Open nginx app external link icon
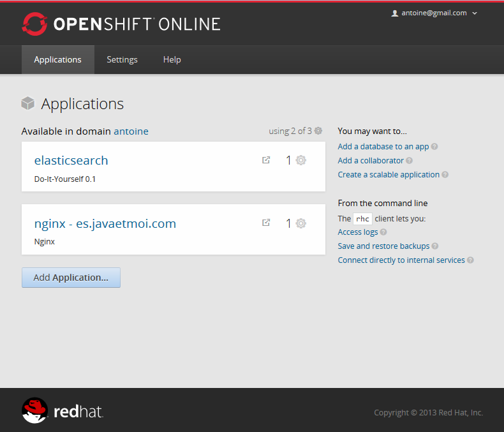Image resolution: width=504 pixels, height=432 pixels. (x=266, y=223)
